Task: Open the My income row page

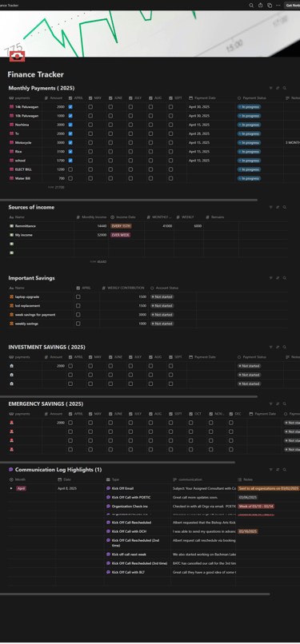Action: [24, 235]
